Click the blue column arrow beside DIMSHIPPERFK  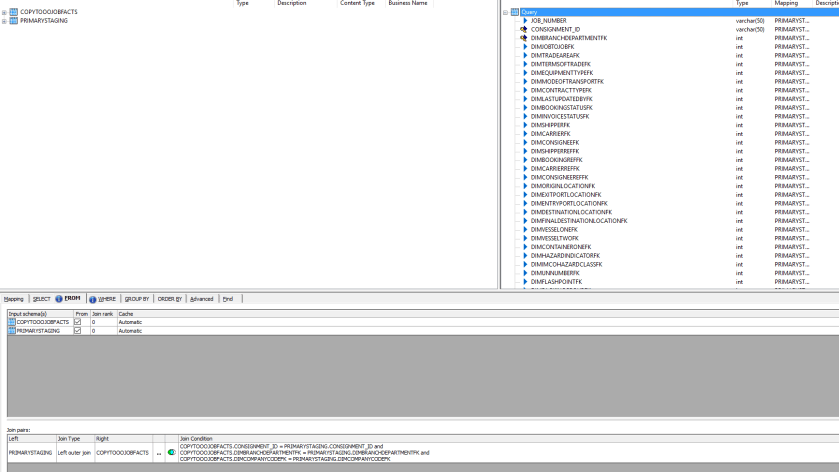tap(524, 125)
